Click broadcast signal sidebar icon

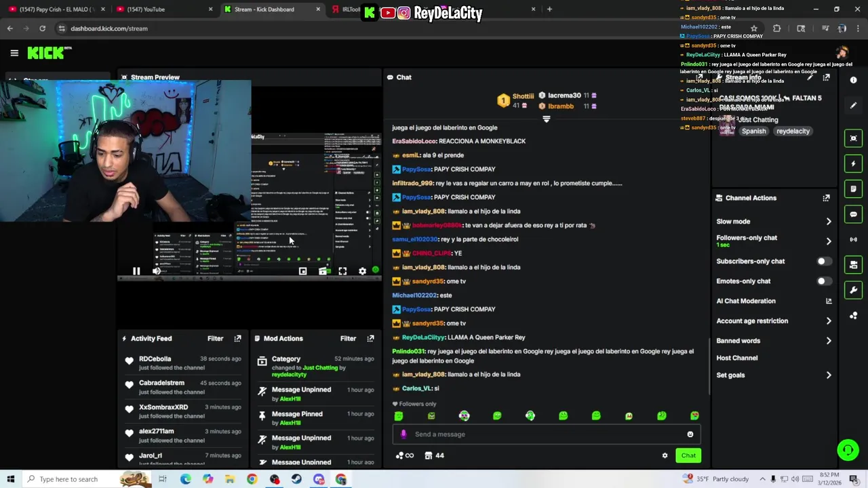coord(853,239)
